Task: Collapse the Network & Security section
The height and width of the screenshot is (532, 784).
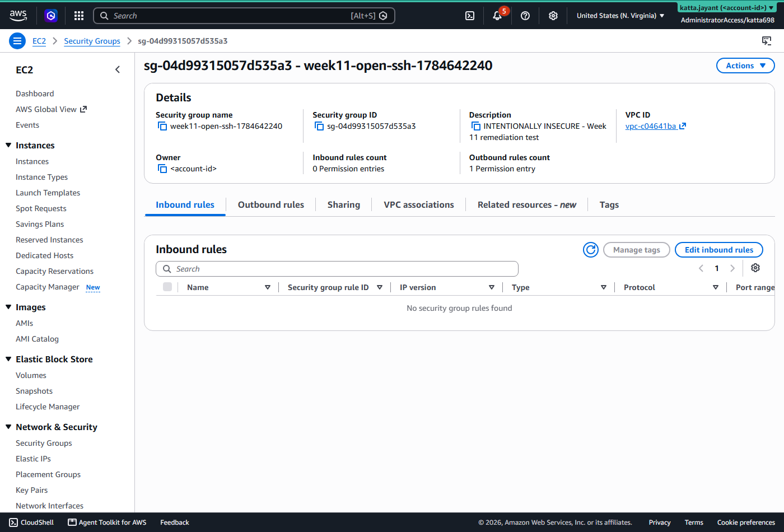Action: pos(8,427)
